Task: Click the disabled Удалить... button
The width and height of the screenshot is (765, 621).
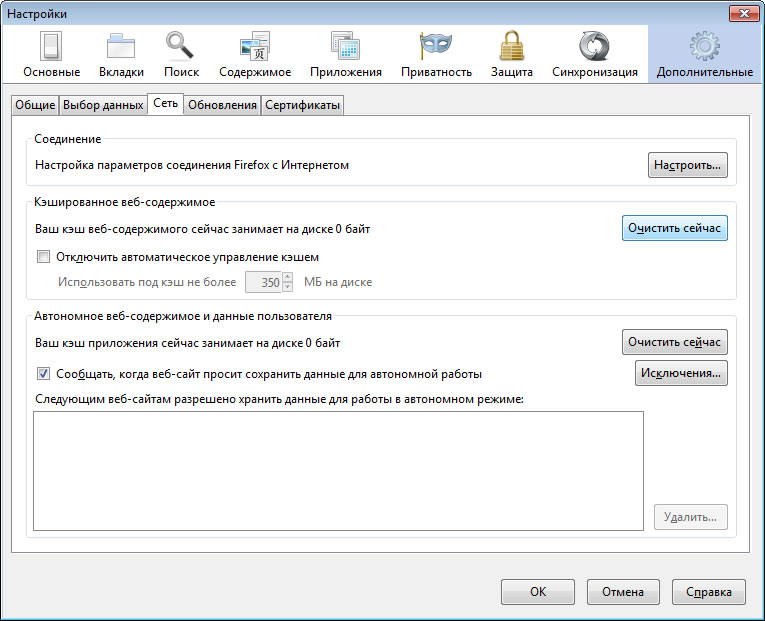Action: pyautogui.click(x=690, y=517)
